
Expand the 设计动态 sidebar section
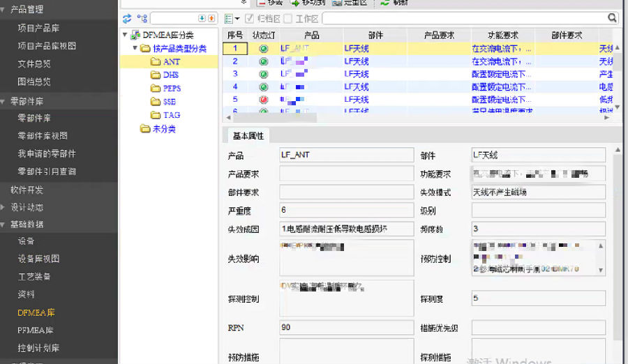coord(4,207)
